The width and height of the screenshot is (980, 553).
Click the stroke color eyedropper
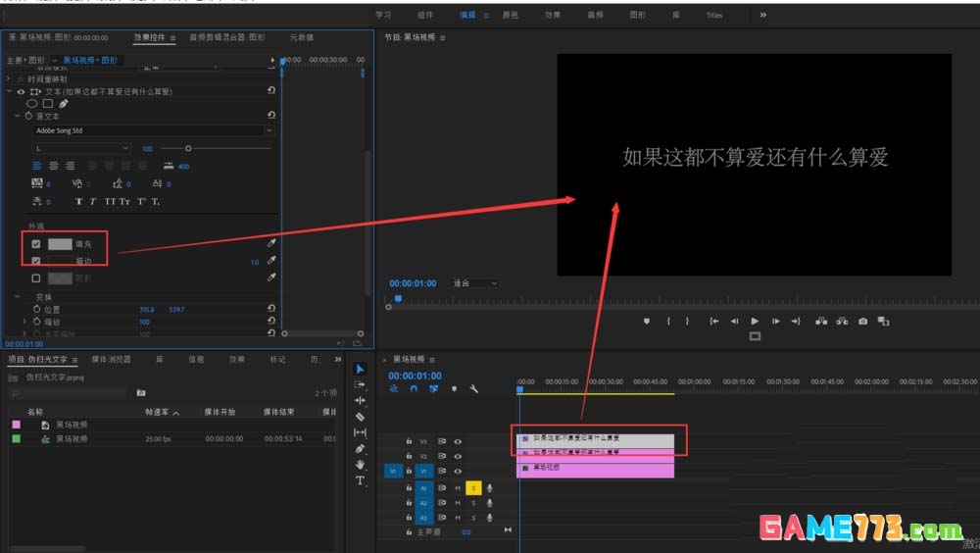point(271,260)
